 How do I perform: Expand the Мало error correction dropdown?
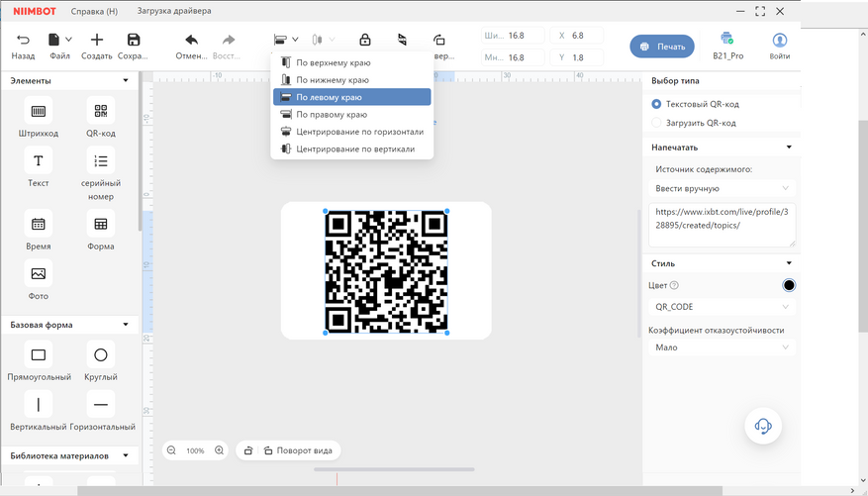click(723, 347)
